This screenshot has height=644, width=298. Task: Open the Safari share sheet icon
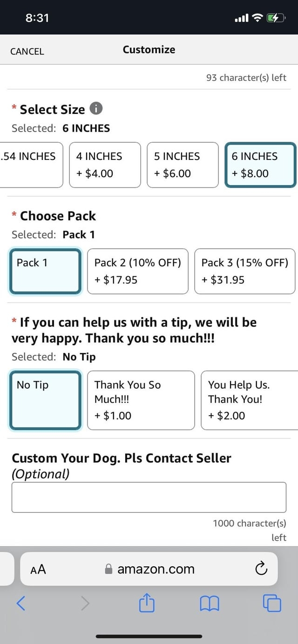pyautogui.click(x=147, y=604)
